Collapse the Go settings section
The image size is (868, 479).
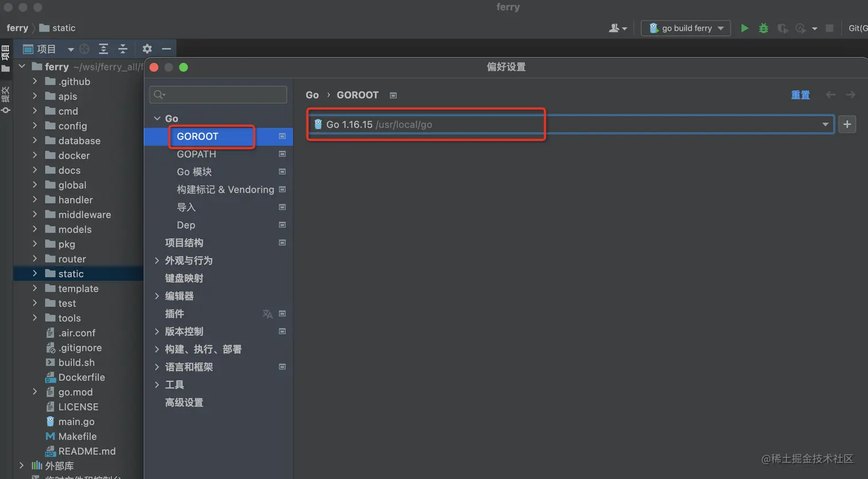tap(157, 118)
